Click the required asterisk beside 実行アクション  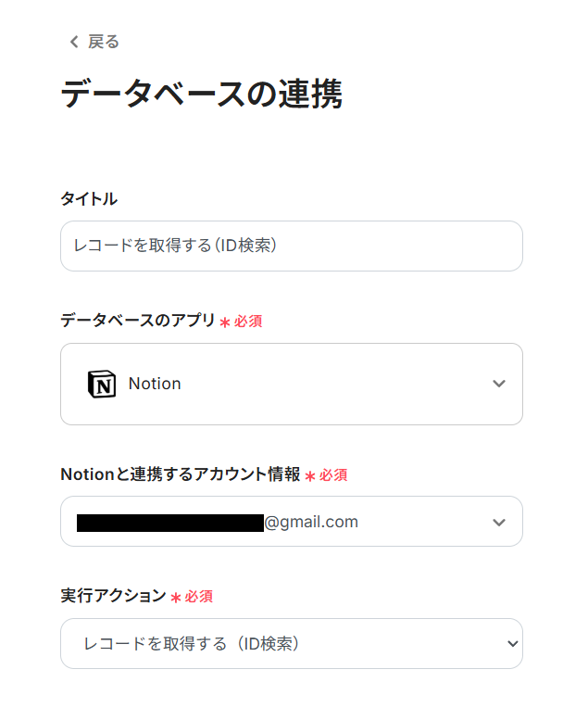176,598
